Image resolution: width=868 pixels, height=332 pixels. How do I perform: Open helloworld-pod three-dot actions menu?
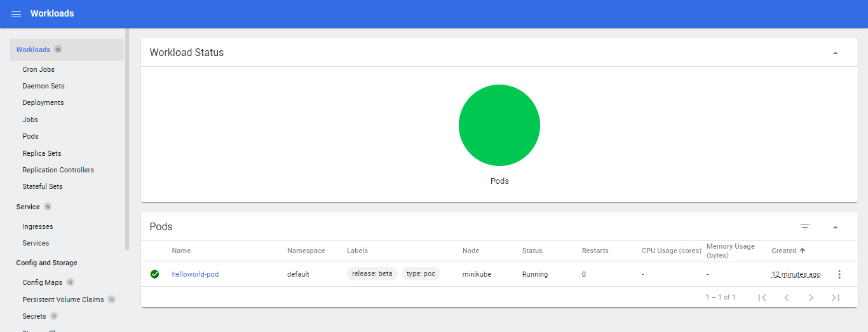pyautogui.click(x=839, y=275)
